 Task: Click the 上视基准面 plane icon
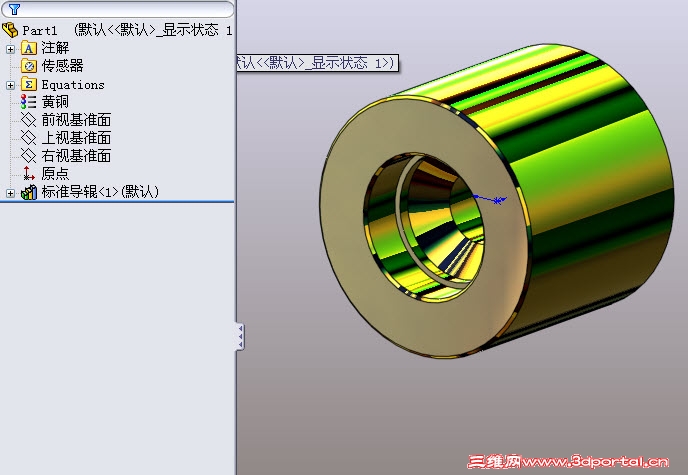29,138
